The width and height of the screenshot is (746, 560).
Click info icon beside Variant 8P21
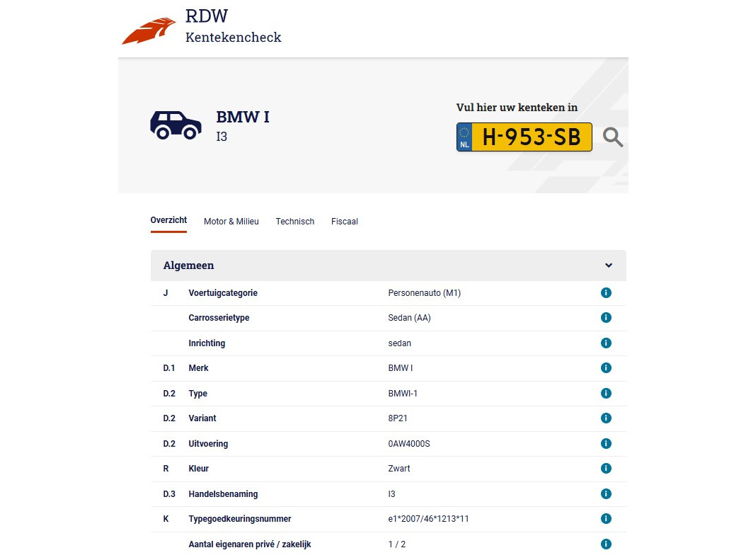606,418
